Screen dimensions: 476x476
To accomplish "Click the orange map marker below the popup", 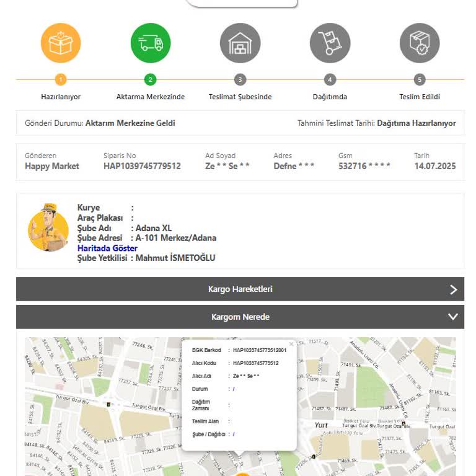I will tap(242, 473).
